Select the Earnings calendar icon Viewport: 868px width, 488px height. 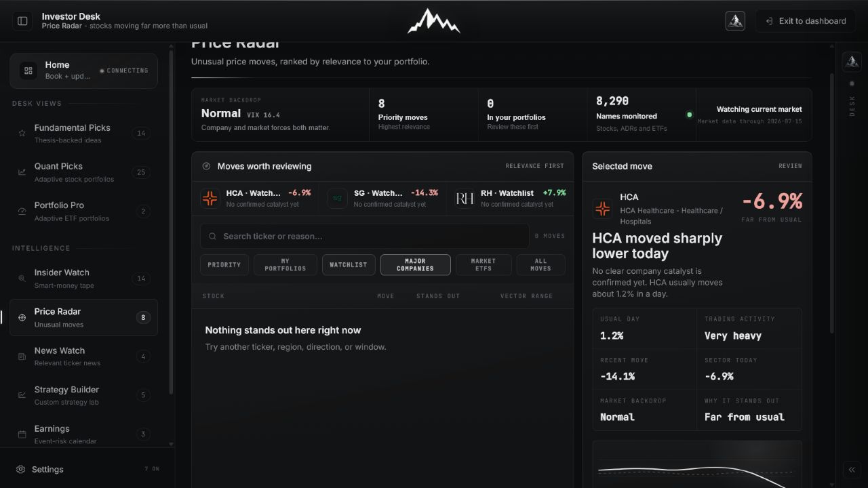pyautogui.click(x=22, y=434)
